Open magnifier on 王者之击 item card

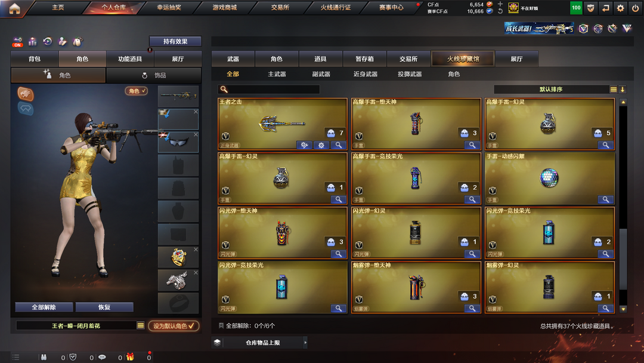click(339, 145)
